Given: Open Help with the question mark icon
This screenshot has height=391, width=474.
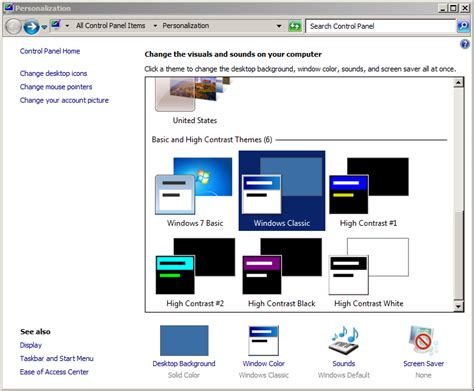Looking at the screenshot, I should click(x=465, y=44).
